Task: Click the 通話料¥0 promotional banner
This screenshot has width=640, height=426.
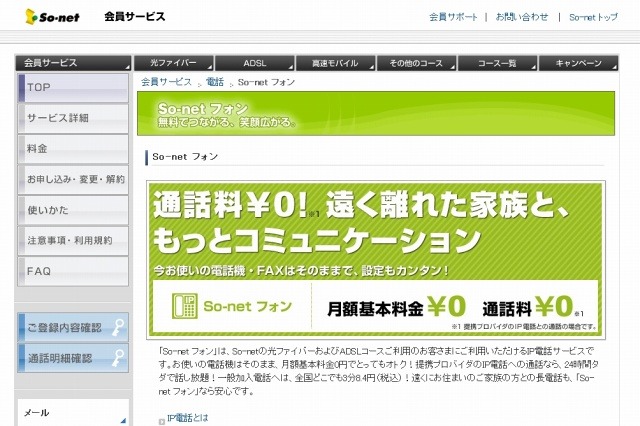Action: coord(376,260)
